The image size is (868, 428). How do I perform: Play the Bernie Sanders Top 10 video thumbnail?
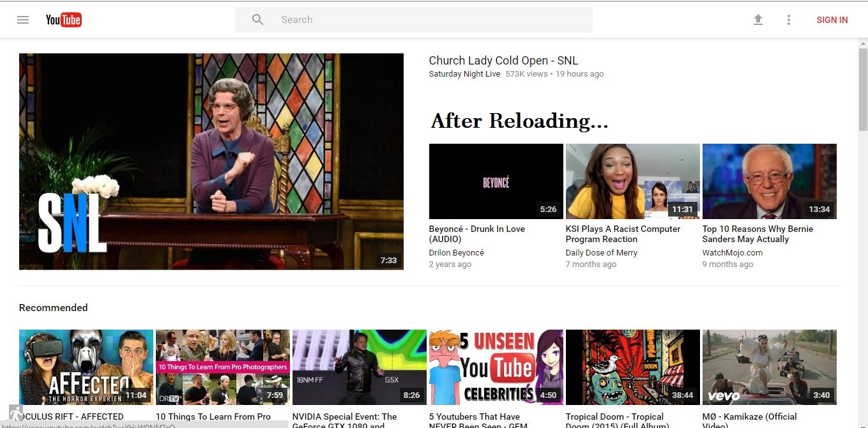coord(769,181)
